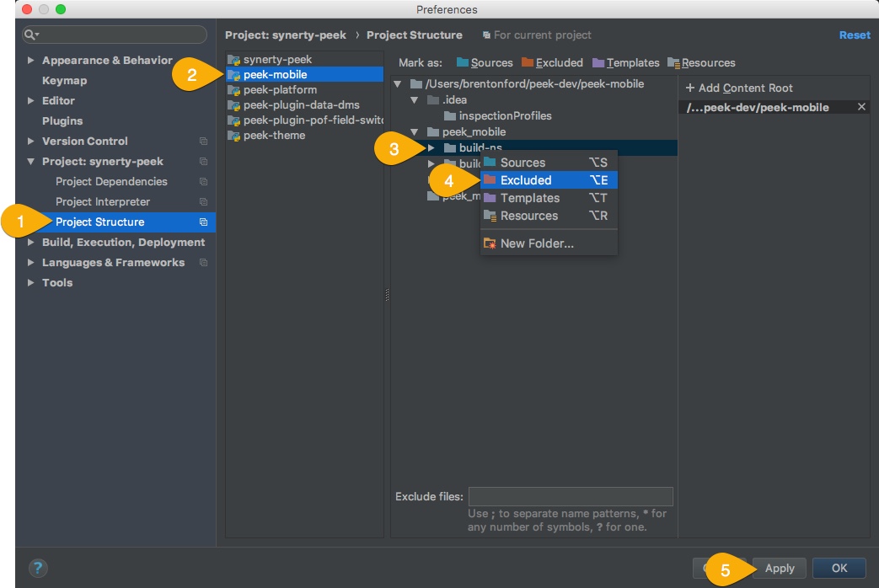879x588 pixels.
Task: Click the Exclude files input field
Action: (x=570, y=496)
